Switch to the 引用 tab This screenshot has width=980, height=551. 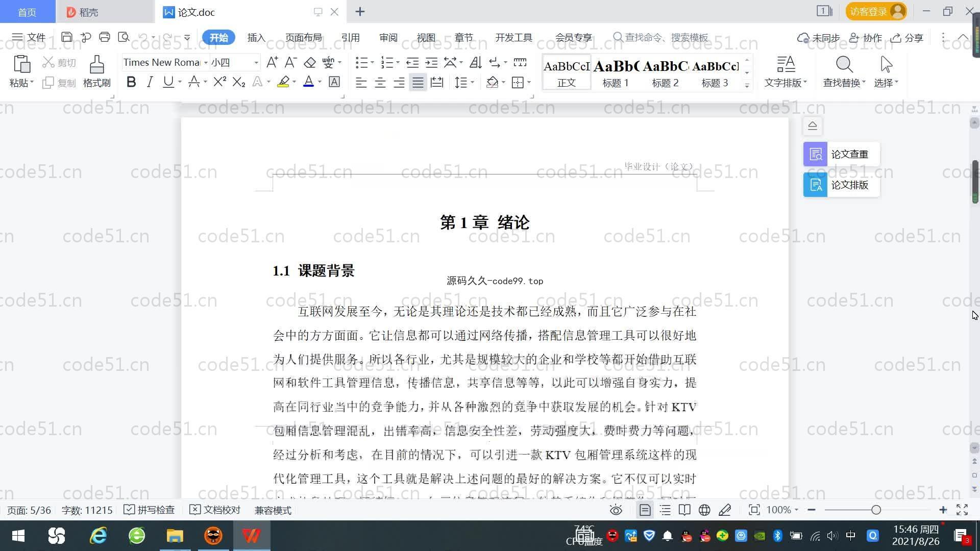click(350, 37)
